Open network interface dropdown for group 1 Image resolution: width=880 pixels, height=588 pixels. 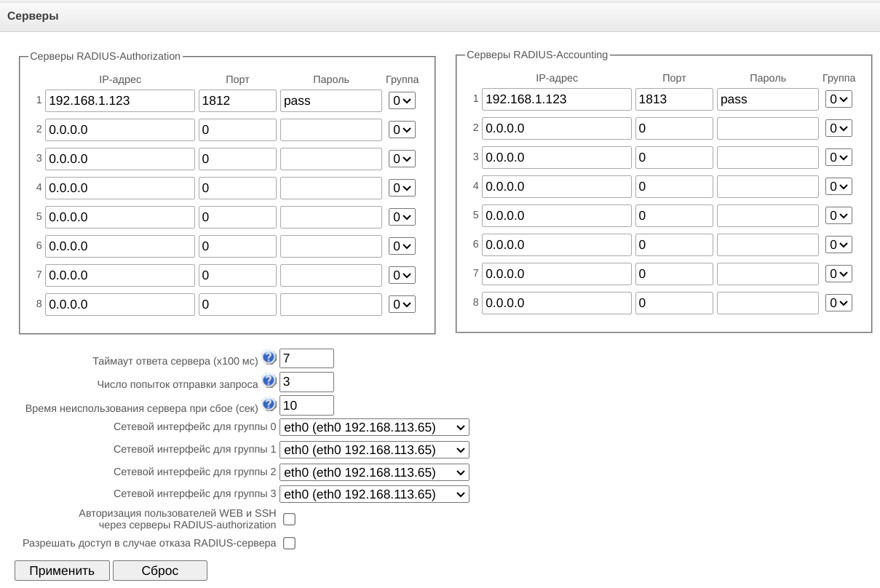[x=374, y=450]
